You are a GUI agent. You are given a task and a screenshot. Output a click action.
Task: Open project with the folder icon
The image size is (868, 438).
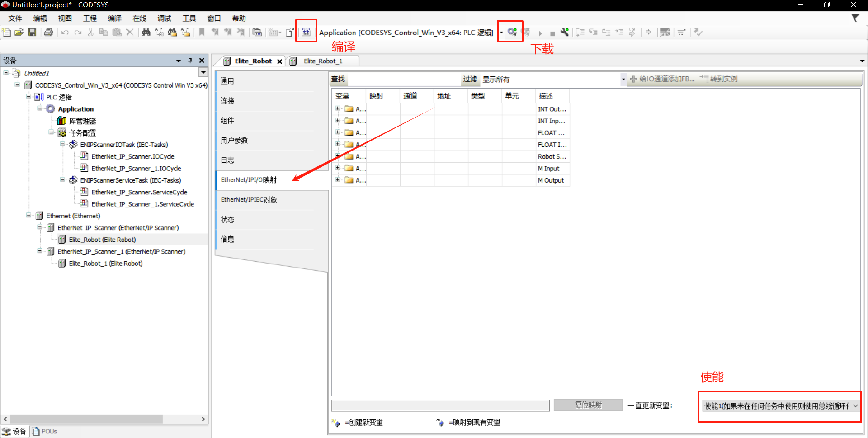19,32
